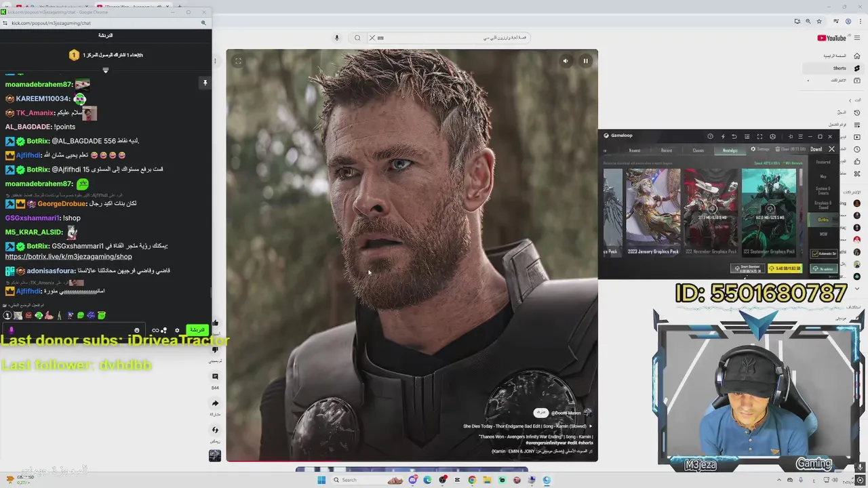Download the 2022 September Graphics Pack
The image size is (868, 488).
(x=770, y=208)
